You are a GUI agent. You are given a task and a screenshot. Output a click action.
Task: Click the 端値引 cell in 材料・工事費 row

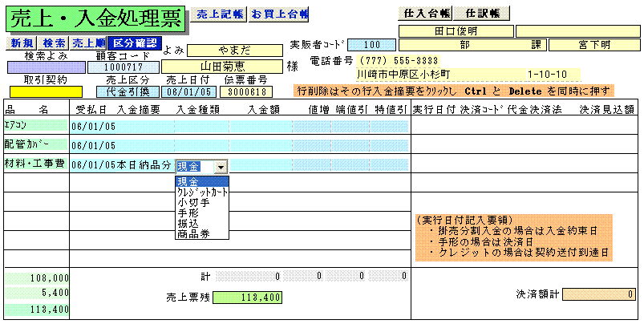350,164
